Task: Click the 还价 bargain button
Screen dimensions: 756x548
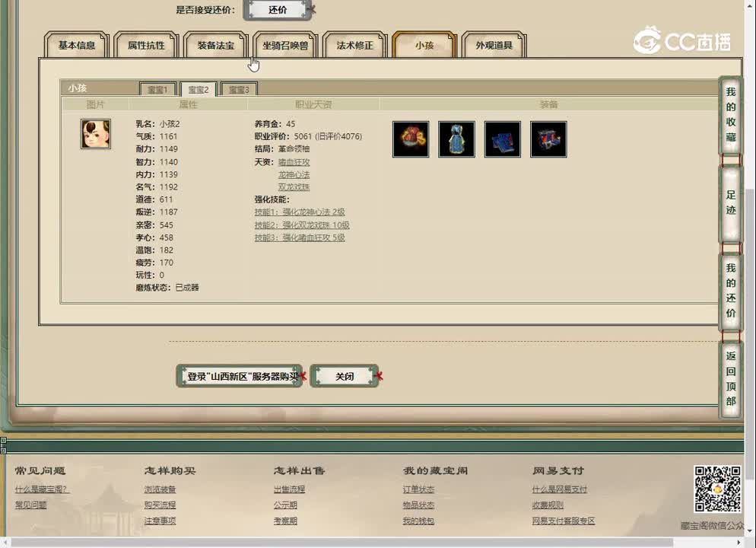Action: 278,9
